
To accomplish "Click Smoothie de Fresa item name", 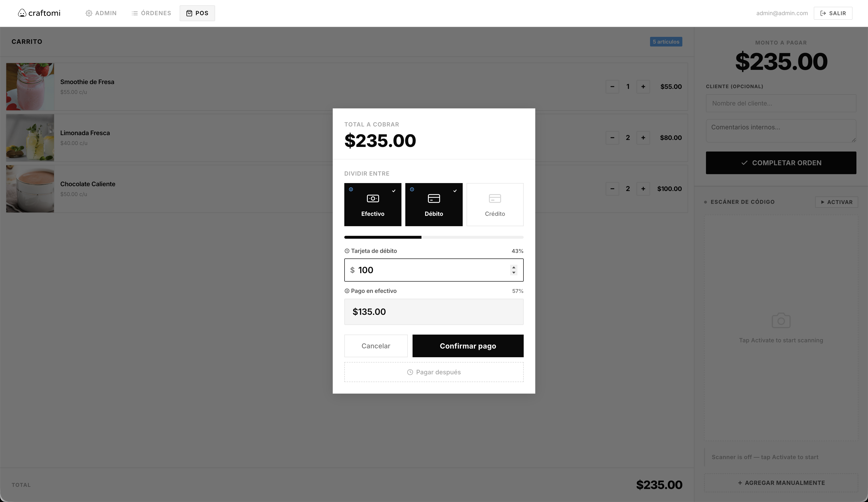I will pos(87,82).
